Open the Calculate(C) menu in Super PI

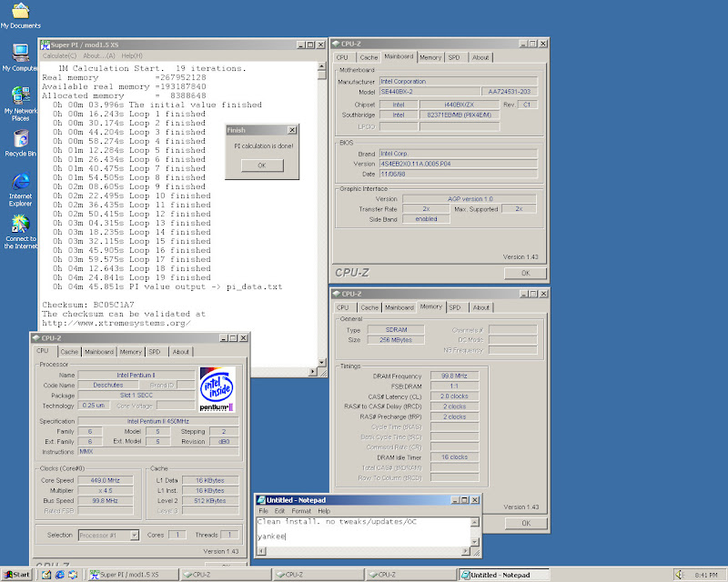pyautogui.click(x=60, y=56)
